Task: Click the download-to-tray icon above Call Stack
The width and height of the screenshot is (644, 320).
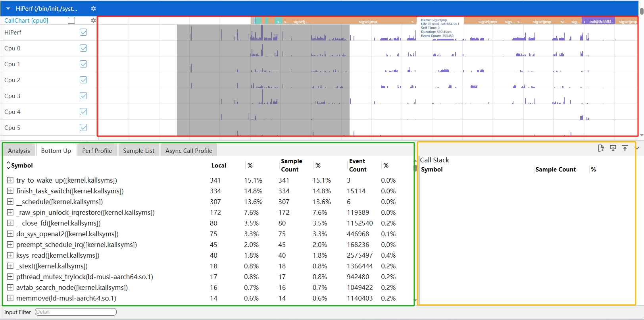Action: 613,148
